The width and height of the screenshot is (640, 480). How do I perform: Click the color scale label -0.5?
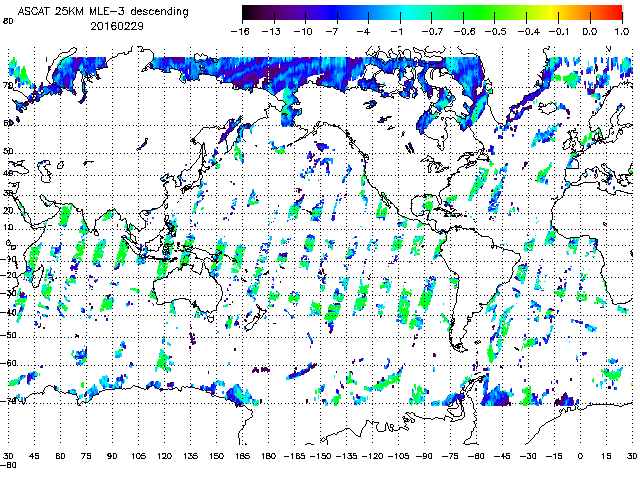(495, 31)
